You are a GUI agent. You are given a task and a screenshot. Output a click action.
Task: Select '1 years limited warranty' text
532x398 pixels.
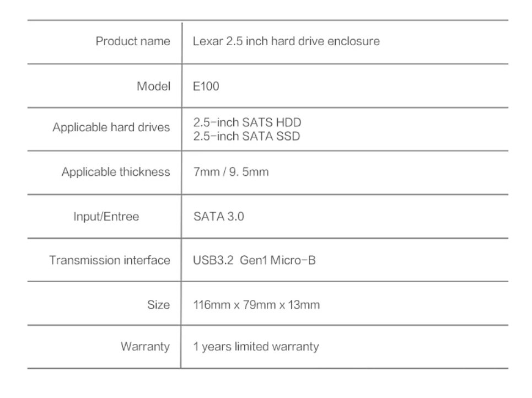coord(256,346)
